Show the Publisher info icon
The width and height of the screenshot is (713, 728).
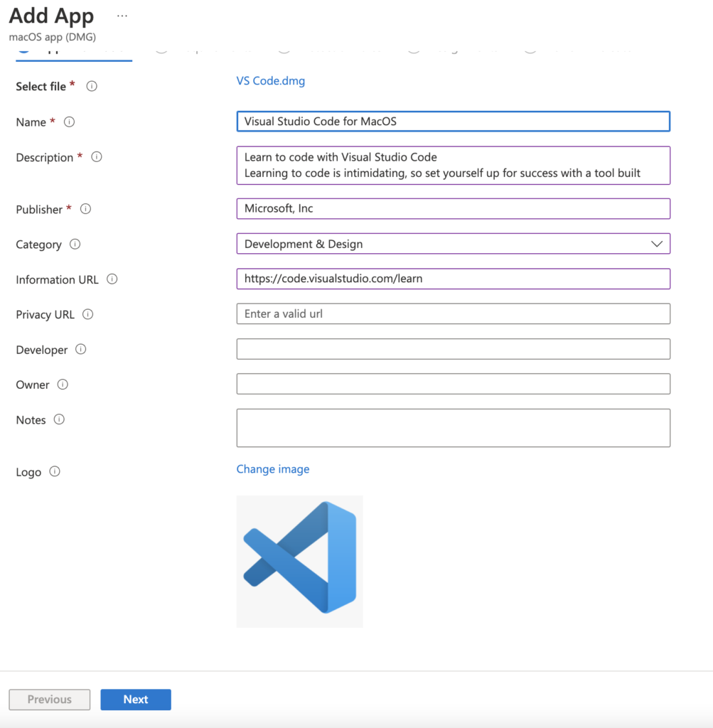85,209
